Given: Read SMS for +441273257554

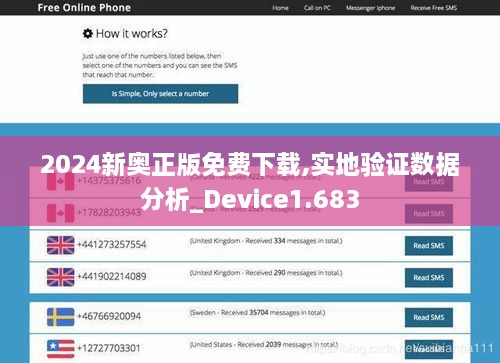Looking at the screenshot, I should click(429, 246).
